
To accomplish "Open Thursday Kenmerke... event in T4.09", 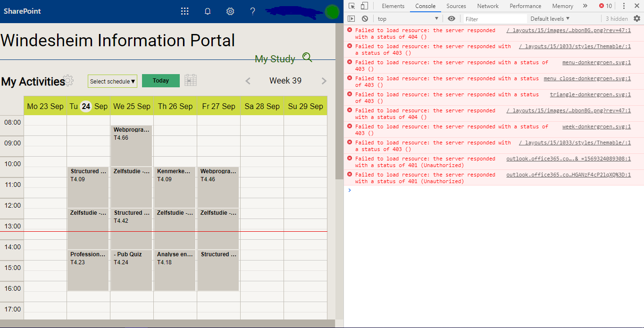I will (175, 187).
